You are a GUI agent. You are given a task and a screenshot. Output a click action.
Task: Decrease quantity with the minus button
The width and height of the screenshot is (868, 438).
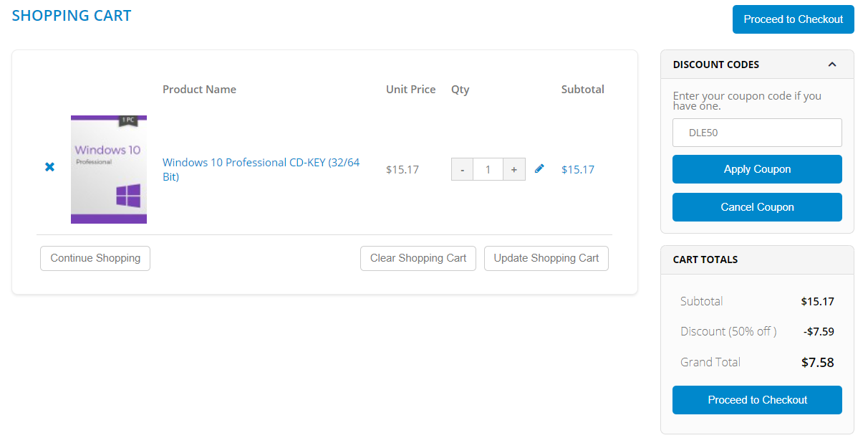pyautogui.click(x=463, y=170)
